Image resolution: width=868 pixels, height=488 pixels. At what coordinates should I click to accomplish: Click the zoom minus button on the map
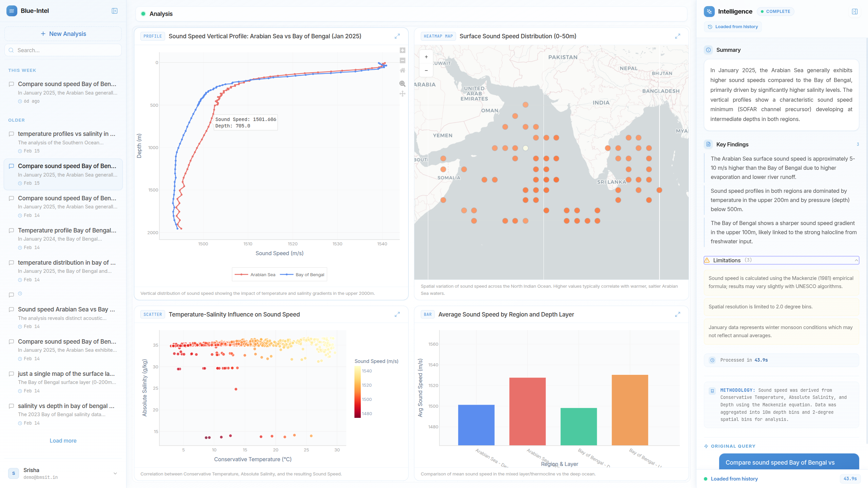tap(426, 70)
